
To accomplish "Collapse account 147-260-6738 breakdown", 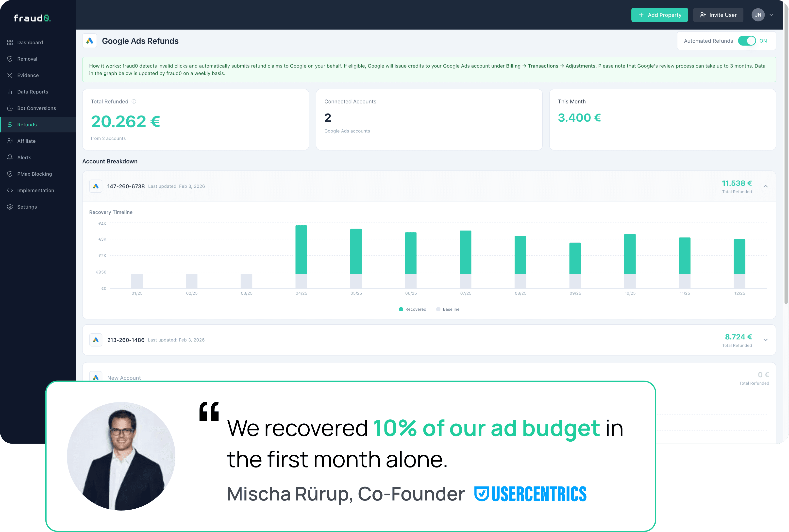I will pyautogui.click(x=766, y=186).
